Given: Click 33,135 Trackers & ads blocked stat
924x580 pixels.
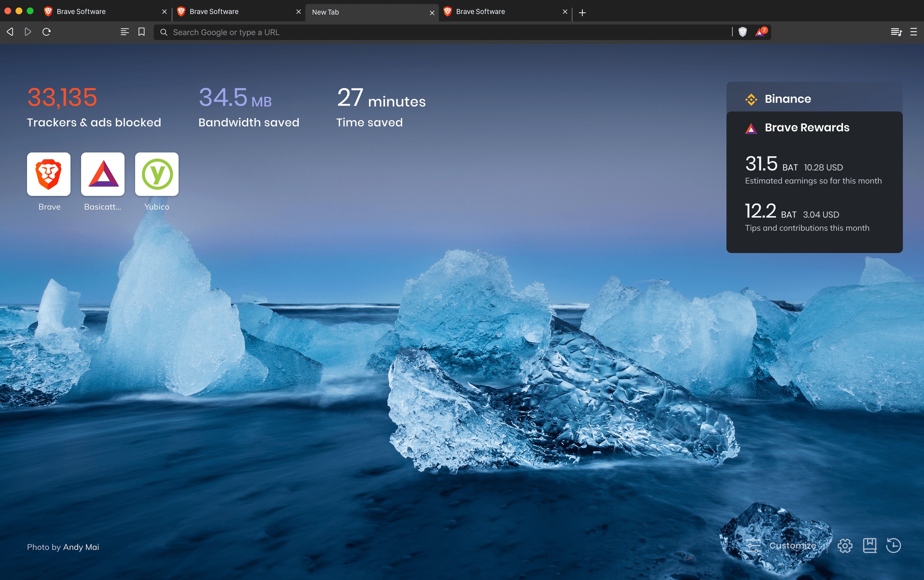Looking at the screenshot, I should 94,107.
